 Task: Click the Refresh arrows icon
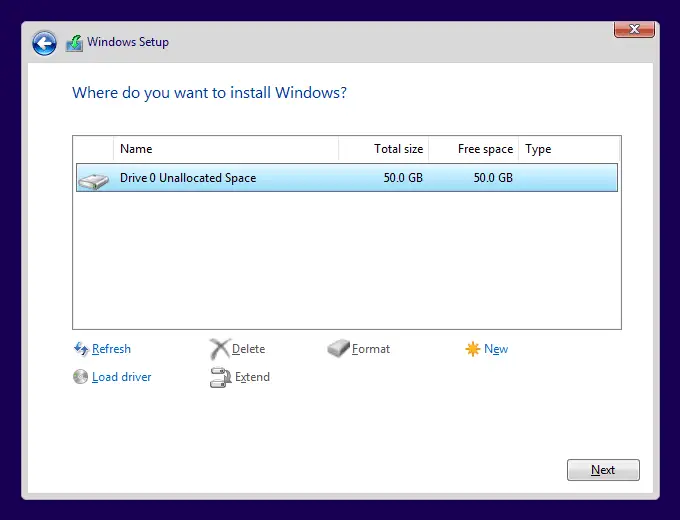tap(81, 349)
